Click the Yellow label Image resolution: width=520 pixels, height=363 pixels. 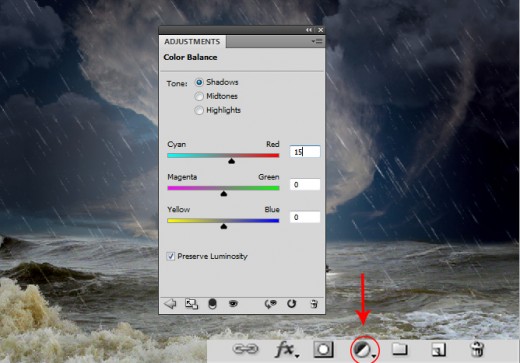pyautogui.click(x=179, y=210)
